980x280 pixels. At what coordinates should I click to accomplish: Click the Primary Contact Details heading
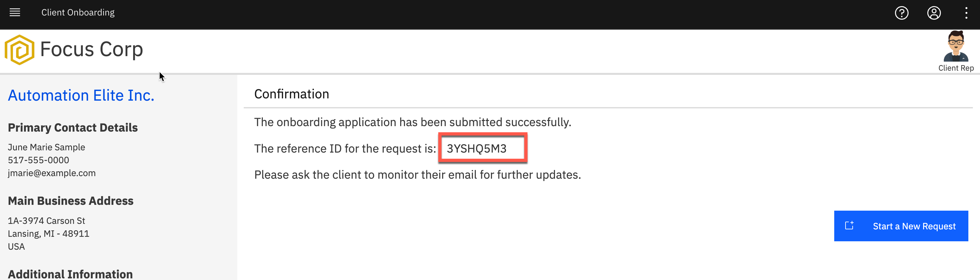tap(73, 128)
